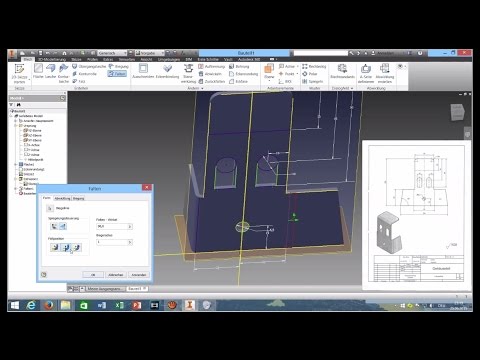Open Internet Explorer from the taskbar

pos(31,305)
